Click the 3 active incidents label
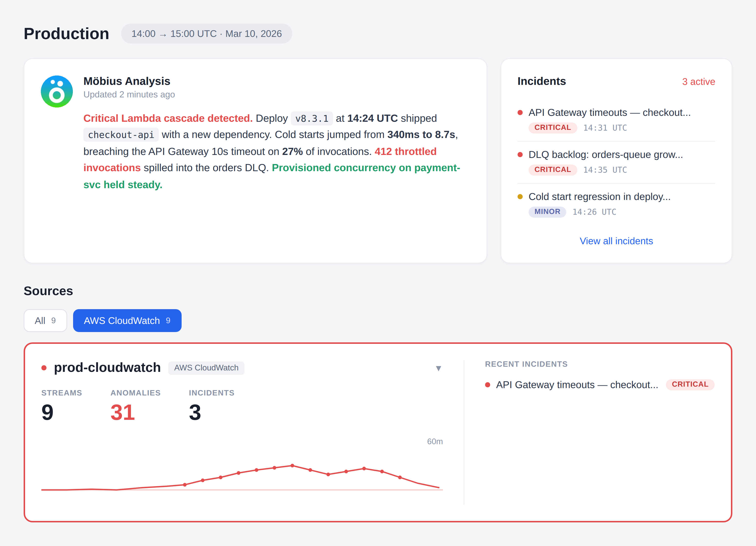 coord(698,82)
